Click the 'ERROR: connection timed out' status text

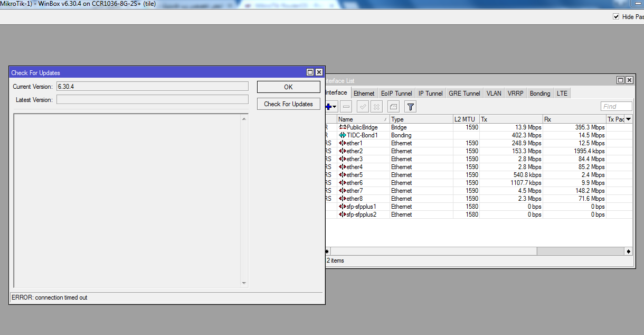coord(50,297)
